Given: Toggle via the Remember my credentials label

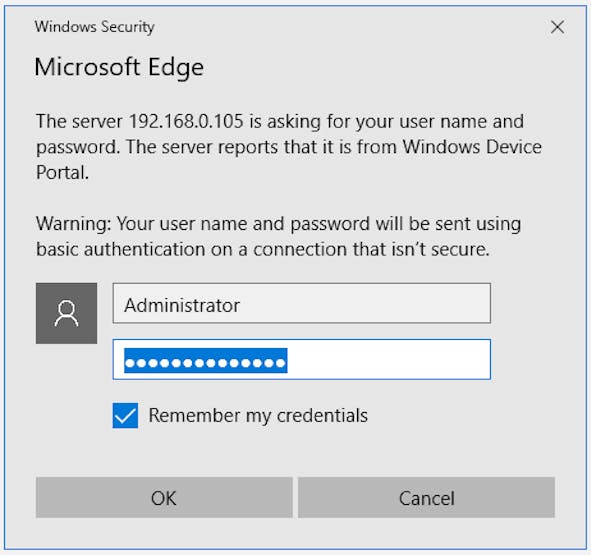Looking at the screenshot, I should [x=258, y=416].
